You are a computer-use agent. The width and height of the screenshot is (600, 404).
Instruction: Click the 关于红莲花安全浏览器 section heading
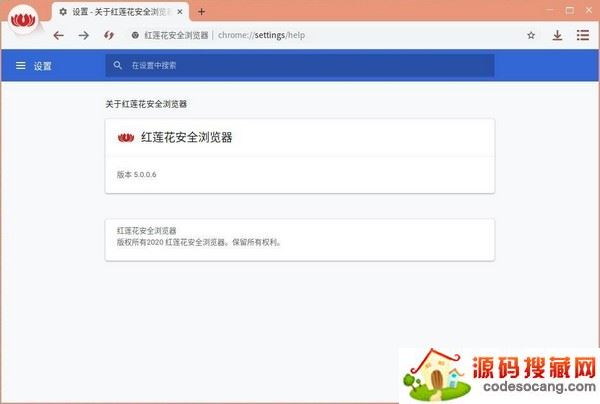(x=146, y=104)
